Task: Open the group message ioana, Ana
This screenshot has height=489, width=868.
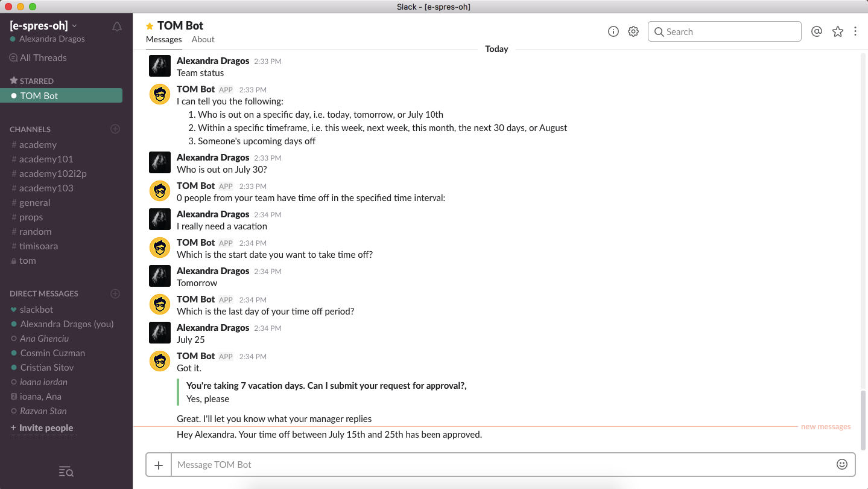Action: click(40, 397)
